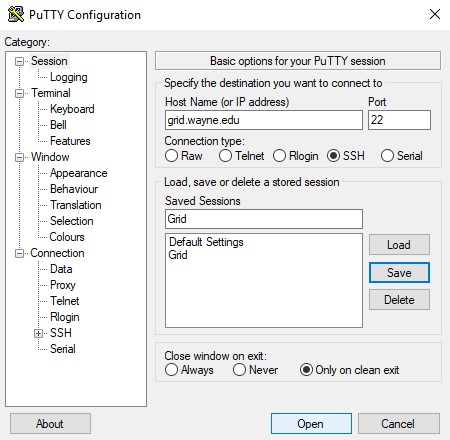Viewport: 450px width, 440px height.
Task: Click the Host Name input field
Action: click(264, 120)
